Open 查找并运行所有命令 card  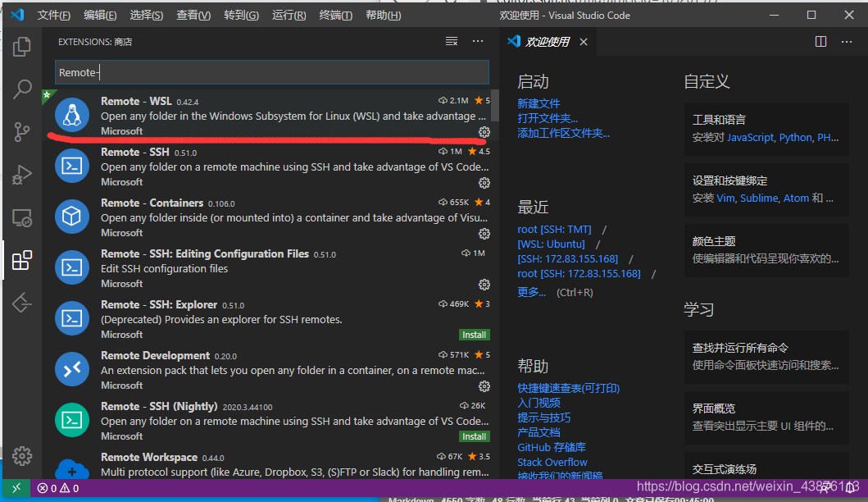766,357
